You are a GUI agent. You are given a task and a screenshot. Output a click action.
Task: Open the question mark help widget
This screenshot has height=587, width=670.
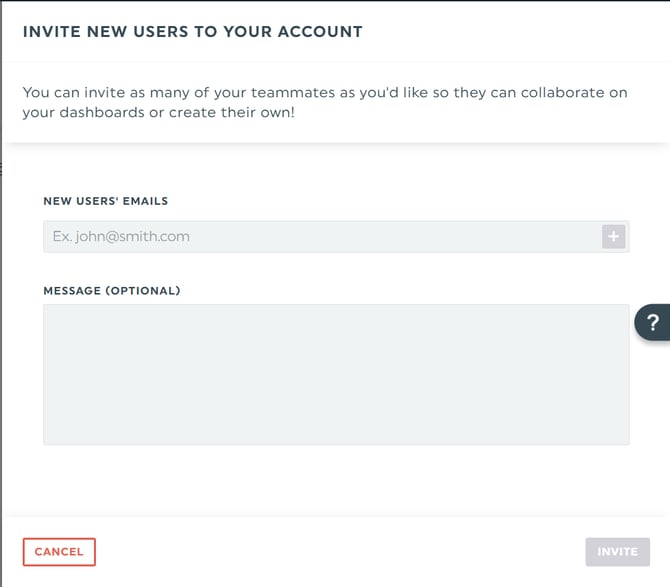(x=652, y=322)
